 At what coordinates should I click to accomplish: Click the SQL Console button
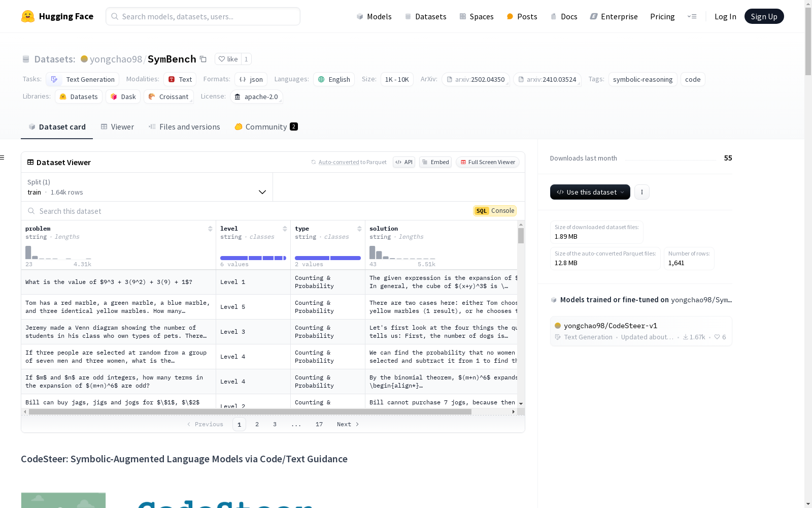[495, 211]
